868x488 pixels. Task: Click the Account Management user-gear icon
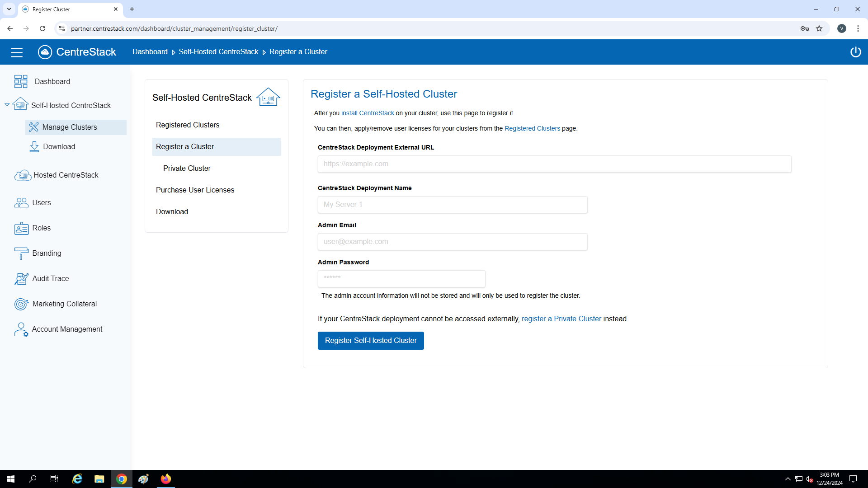[x=21, y=329]
